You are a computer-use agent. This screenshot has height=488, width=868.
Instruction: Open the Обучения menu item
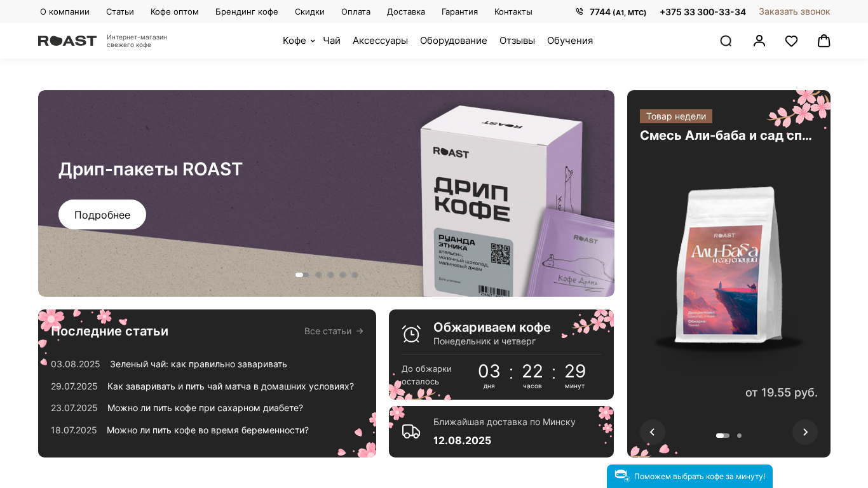(570, 41)
